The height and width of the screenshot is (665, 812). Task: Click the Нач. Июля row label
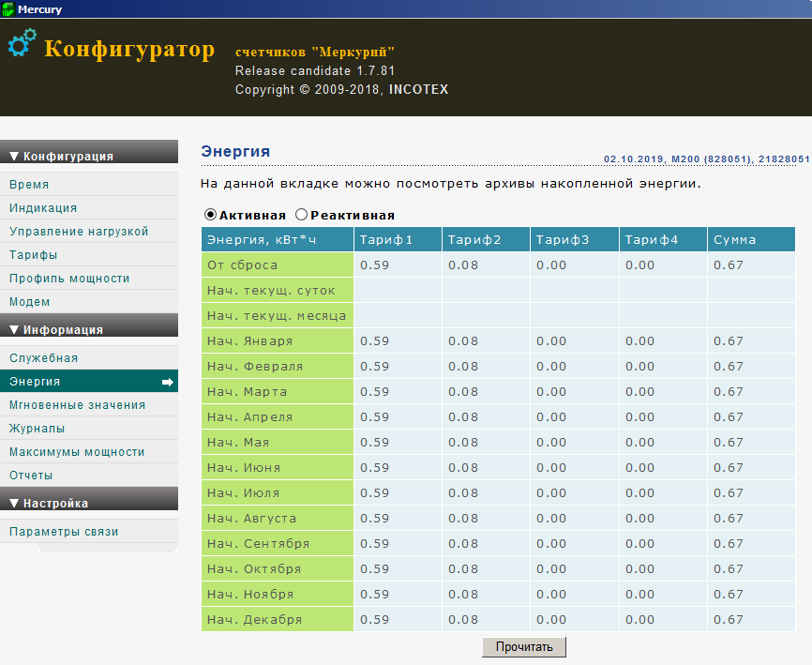(x=278, y=493)
